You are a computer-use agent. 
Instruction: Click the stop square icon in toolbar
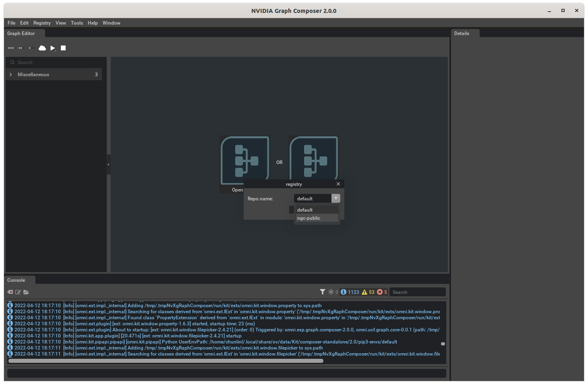click(63, 48)
